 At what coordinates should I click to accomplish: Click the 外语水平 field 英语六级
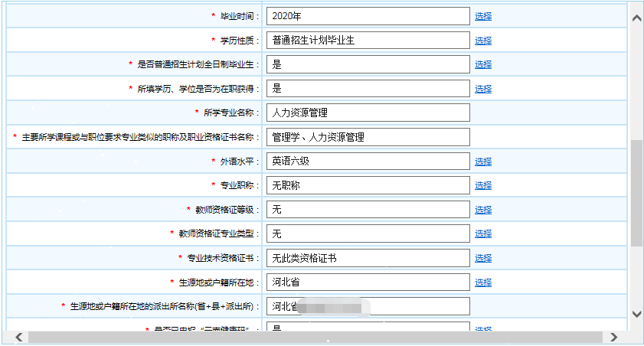(368, 162)
